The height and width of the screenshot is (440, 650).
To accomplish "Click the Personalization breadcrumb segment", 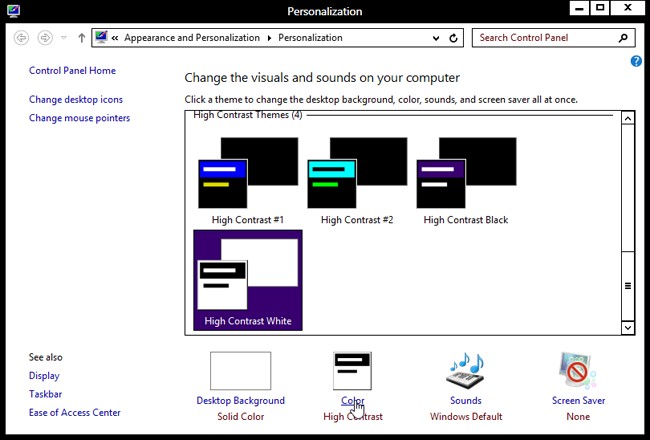I will [310, 38].
